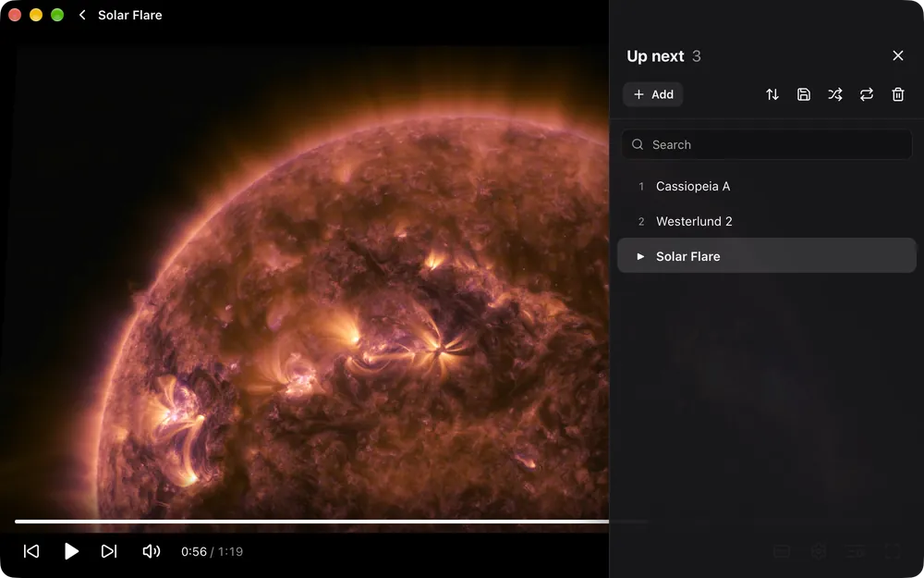This screenshot has width=924, height=578.
Task: Select Westerlund 2 in the queue
Action: pyautogui.click(x=767, y=221)
